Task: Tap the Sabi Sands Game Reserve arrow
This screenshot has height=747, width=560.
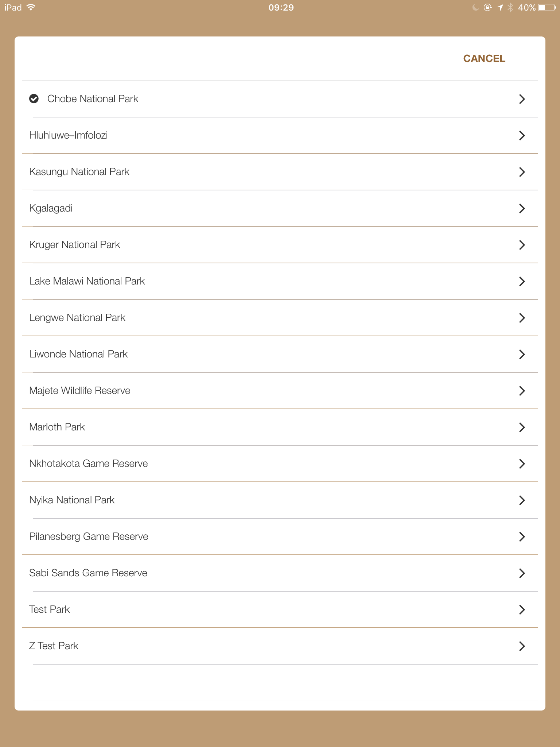Action: [522, 573]
